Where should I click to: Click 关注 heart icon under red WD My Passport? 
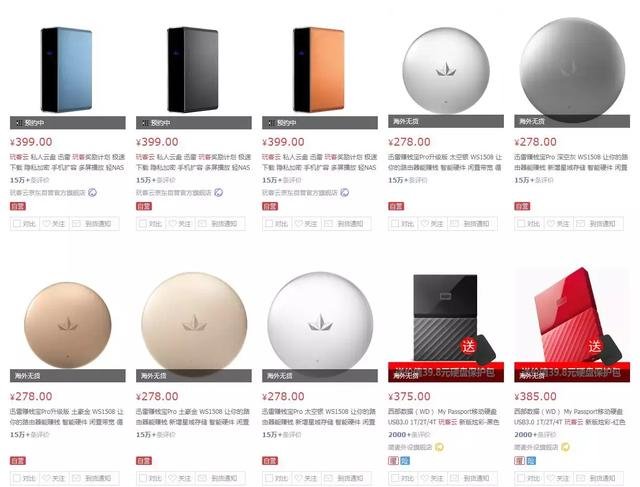pyautogui.click(x=551, y=478)
